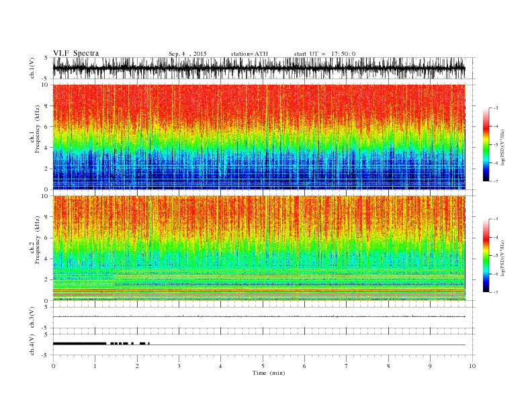The width and height of the screenshot is (532, 411).
Task: Click the ch.1 "Frequency (kHz)" axis label
Action: click(x=38, y=129)
